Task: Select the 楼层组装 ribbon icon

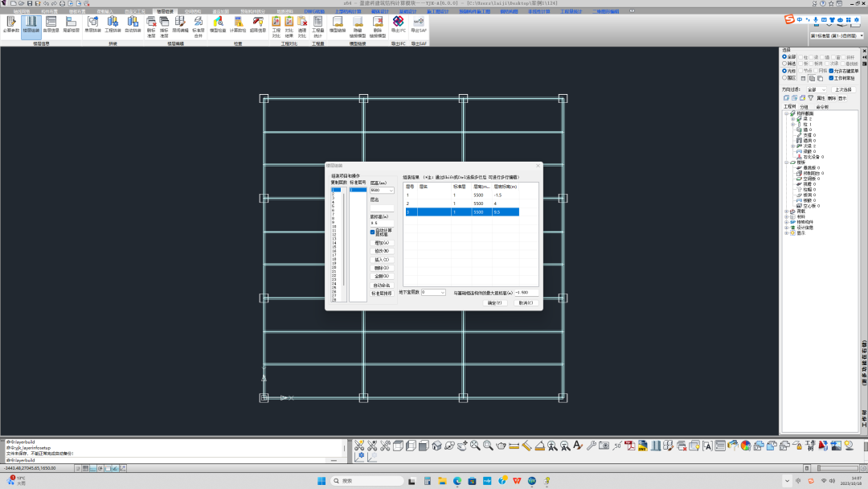Action: click(x=31, y=26)
